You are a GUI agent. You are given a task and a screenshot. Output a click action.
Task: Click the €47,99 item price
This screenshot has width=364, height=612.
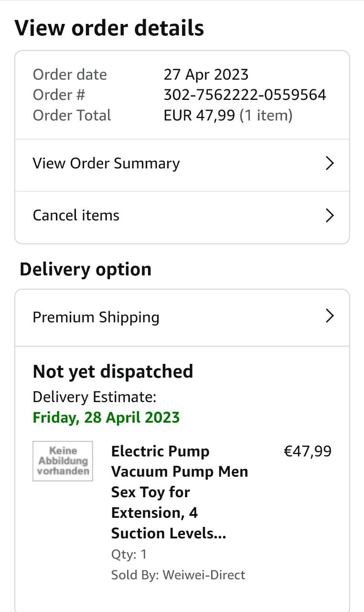(307, 451)
